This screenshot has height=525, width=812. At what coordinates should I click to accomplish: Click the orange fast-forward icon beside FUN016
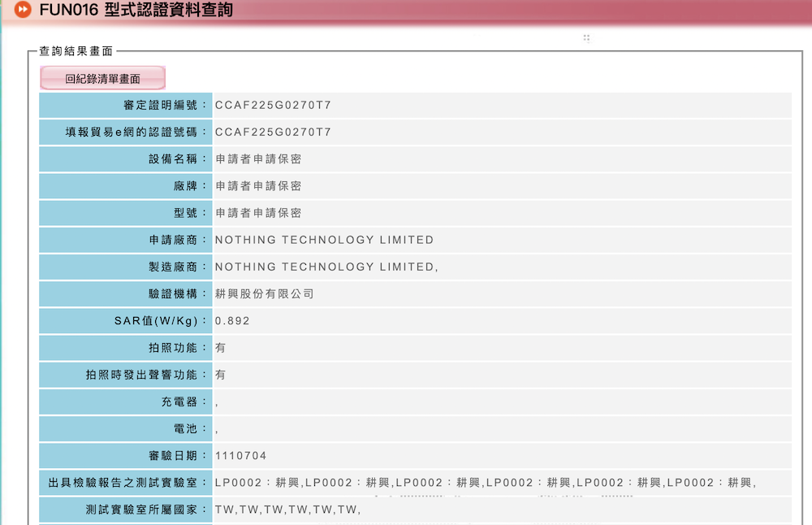click(x=22, y=9)
